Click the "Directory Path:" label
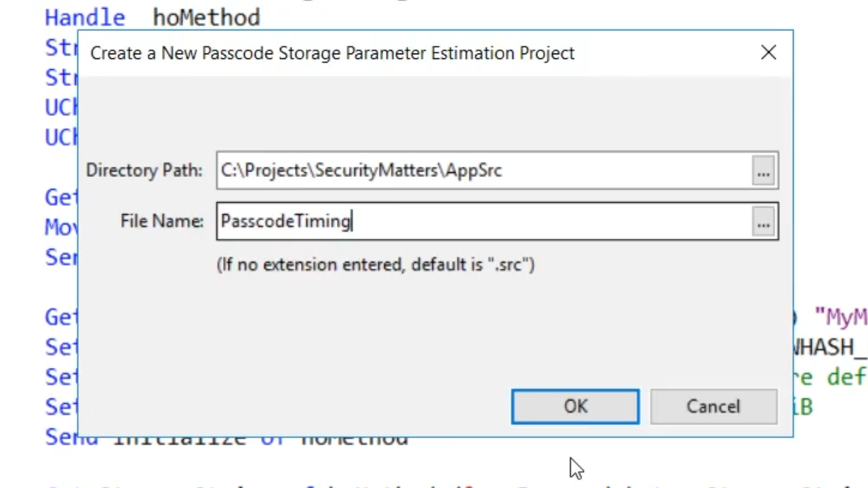Viewport: 868px width, 488px height. coord(144,170)
